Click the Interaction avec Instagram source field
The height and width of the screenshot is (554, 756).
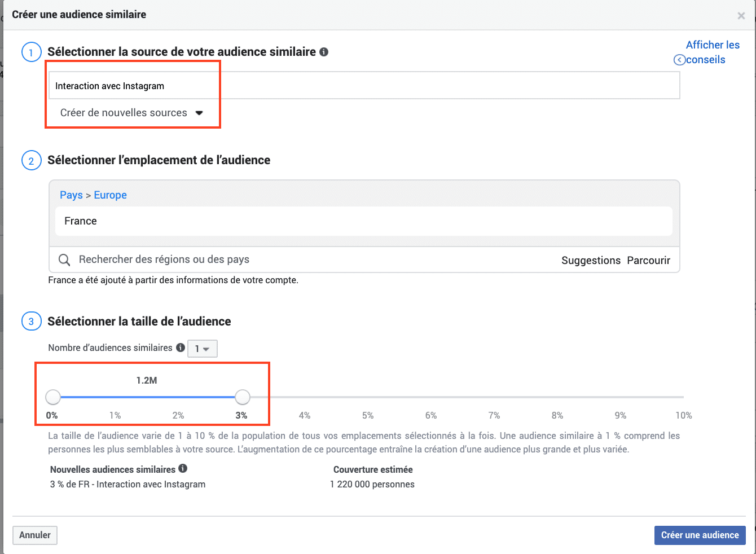pyautogui.click(x=364, y=86)
